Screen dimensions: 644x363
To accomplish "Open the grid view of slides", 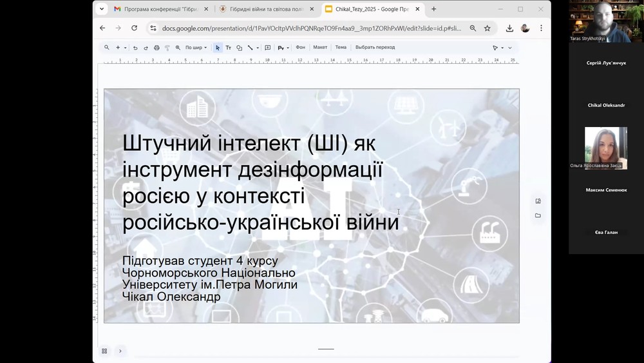I will coord(104,351).
